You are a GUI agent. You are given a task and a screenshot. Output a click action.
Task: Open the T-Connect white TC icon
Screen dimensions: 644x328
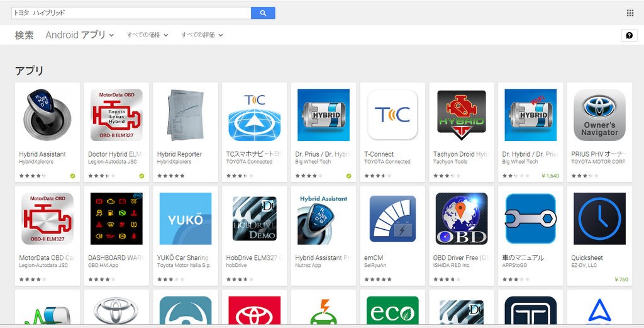(392, 115)
